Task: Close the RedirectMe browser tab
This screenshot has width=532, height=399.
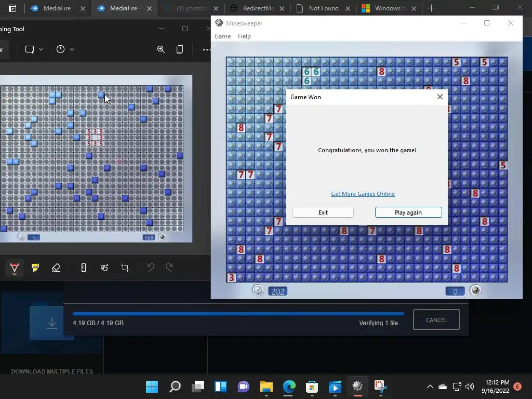Action: click(x=282, y=8)
